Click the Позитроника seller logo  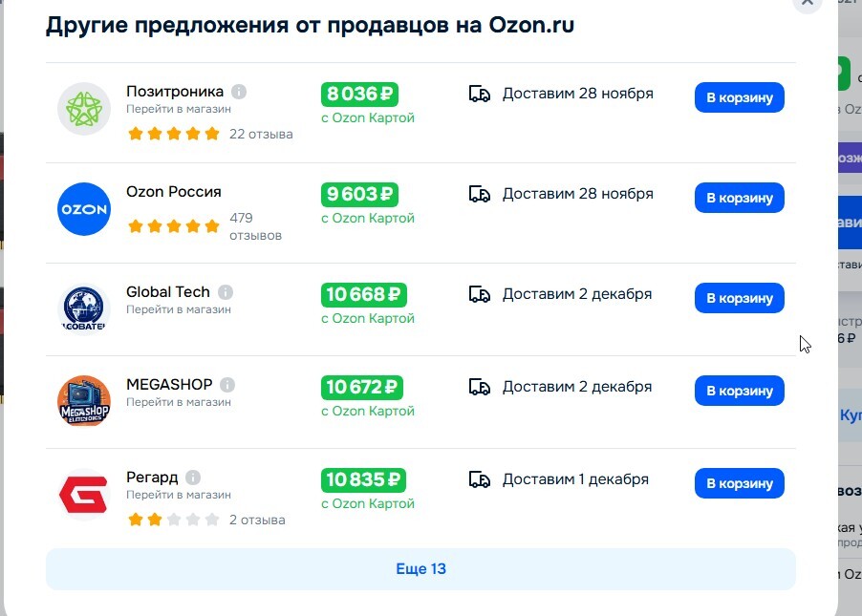(x=84, y=109)
